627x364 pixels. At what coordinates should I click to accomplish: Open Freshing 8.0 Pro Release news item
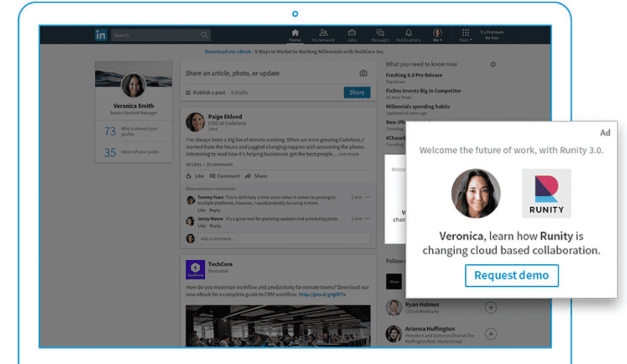(414, 75)
